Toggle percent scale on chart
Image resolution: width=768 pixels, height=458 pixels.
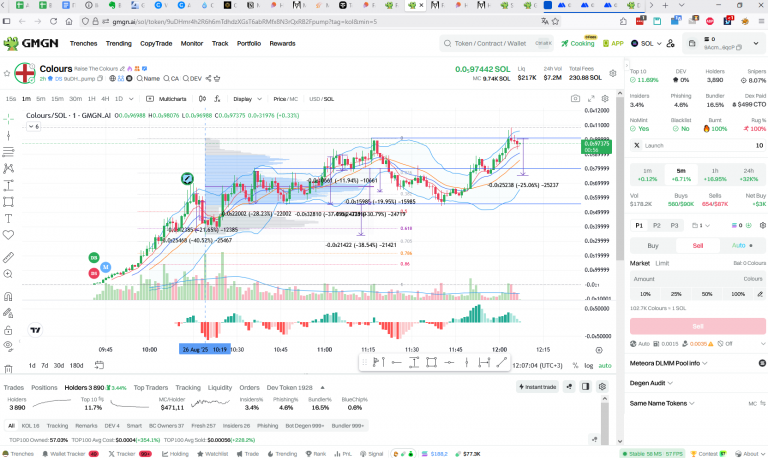575,365
